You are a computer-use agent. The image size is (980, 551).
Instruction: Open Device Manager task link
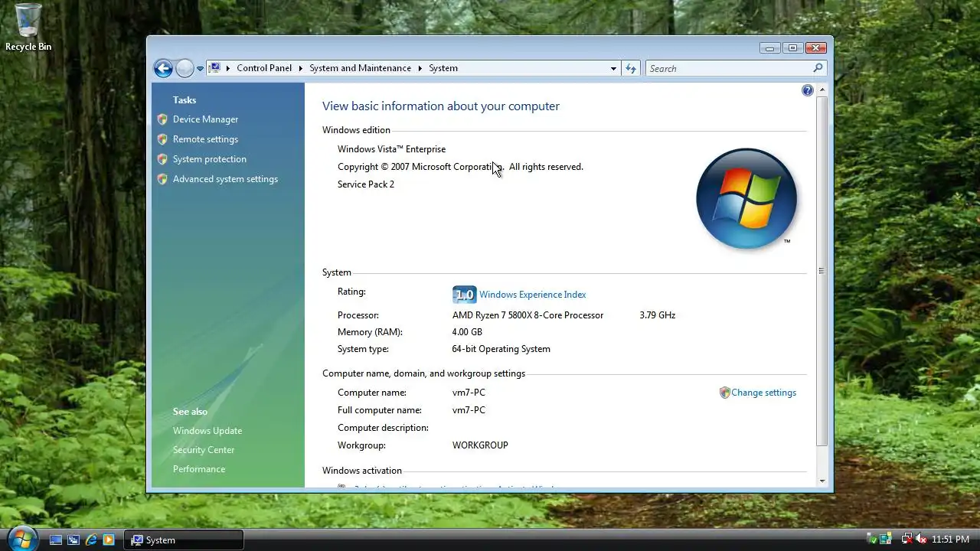tap(205, 119)
